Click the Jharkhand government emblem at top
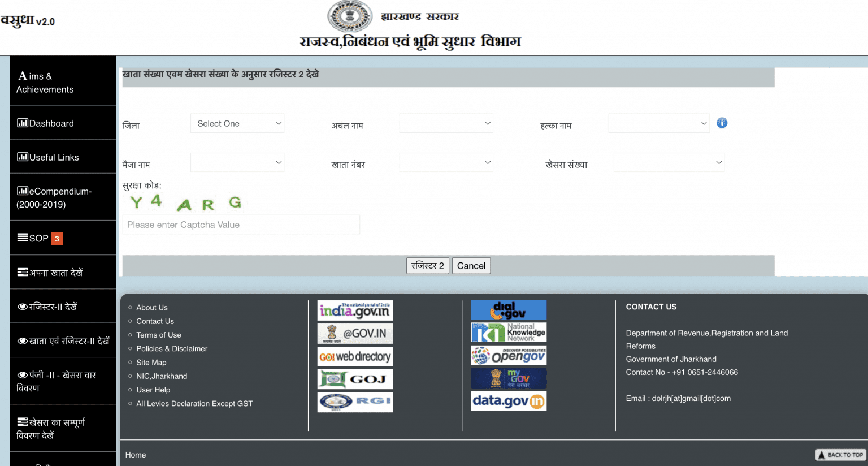The height and width of the screenshot is (466, 868). pyautogui.click(x=350, y=15)
